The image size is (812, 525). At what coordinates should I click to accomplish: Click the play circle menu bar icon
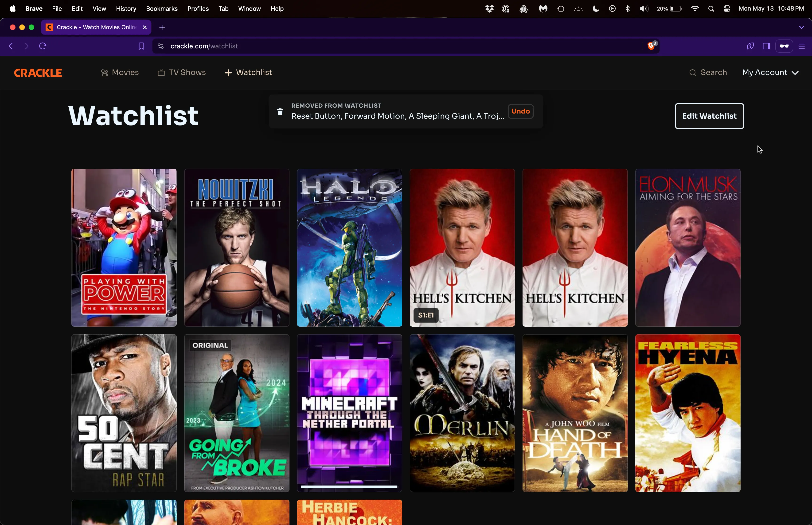click(612, 9)
